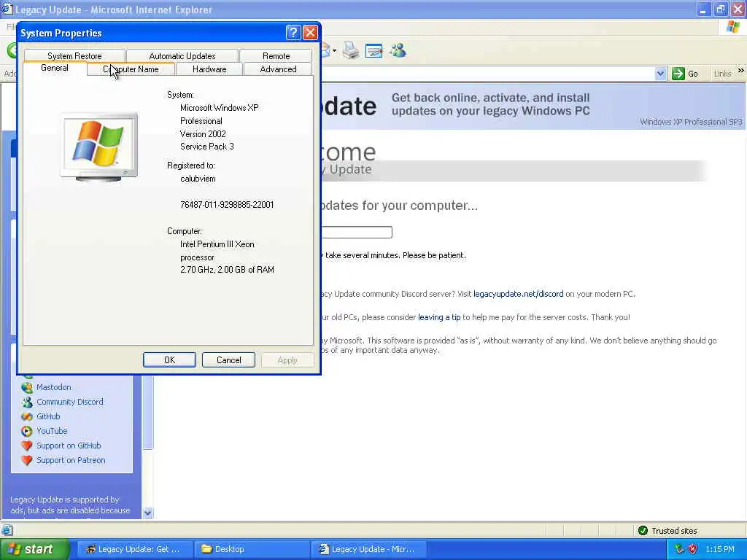Open the Mail button dropdown arrow
747x560 pixels.
click(334, 50)
